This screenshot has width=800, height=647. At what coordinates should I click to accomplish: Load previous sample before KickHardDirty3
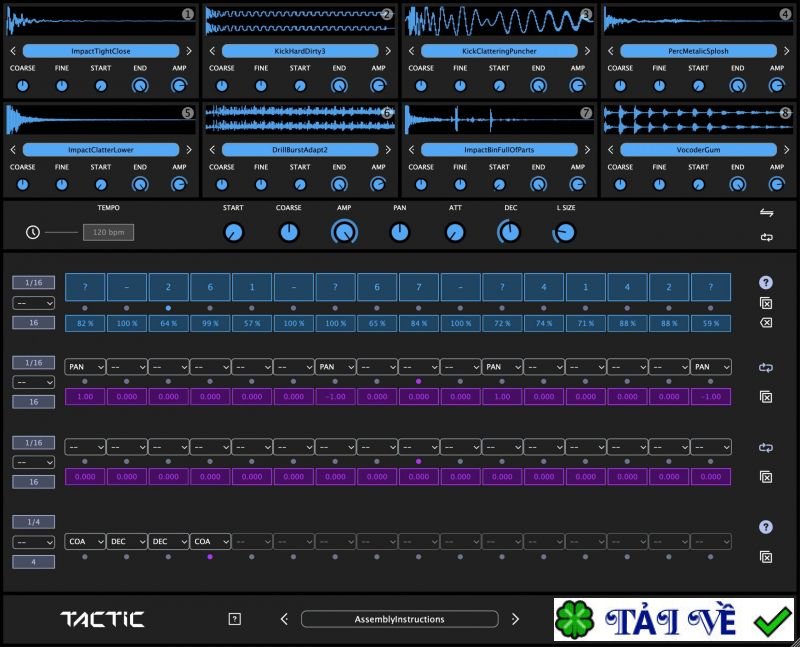click(x=212, y=51)
